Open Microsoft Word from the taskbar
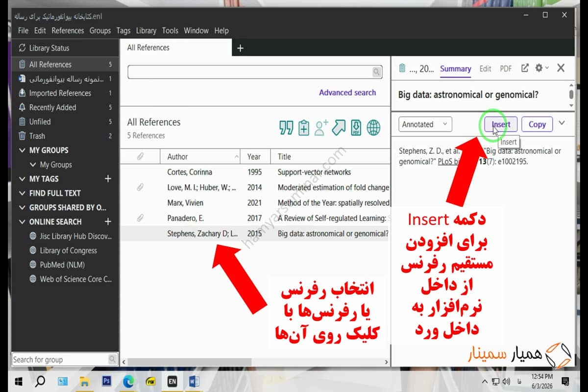The image size is (588, 392). tap(194, 381)
